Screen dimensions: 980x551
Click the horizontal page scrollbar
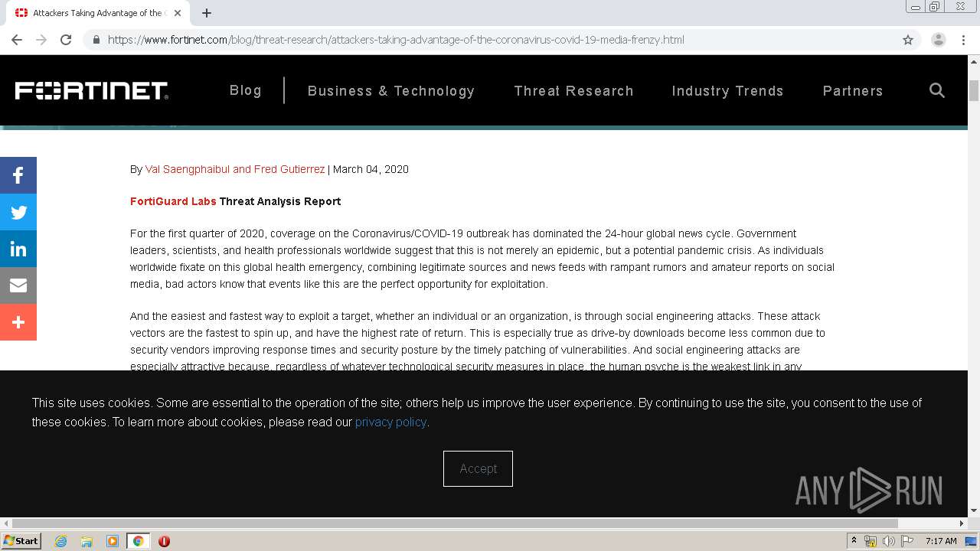tap(455, 523)
